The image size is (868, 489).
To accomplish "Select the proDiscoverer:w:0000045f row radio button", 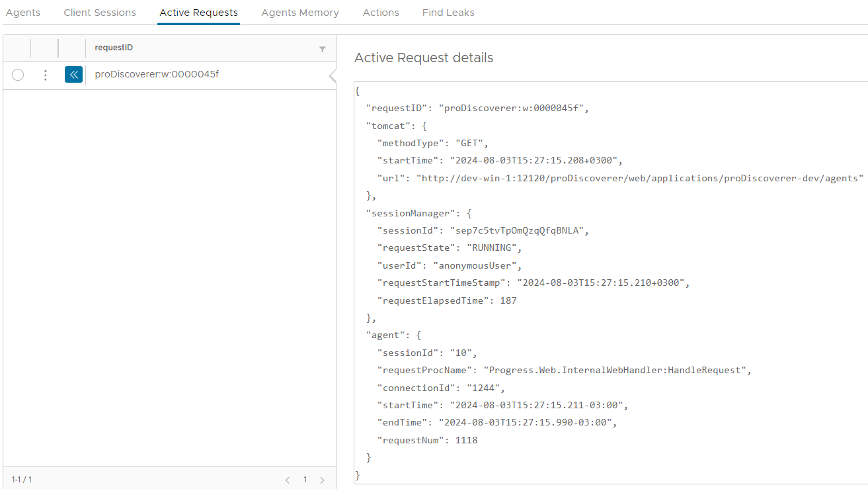I will pos(18,75).
